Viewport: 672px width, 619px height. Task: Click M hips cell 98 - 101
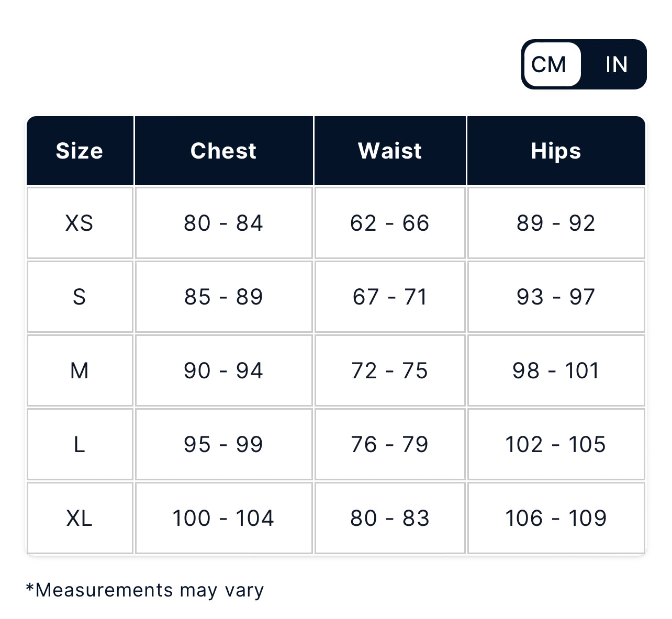tap(556, 370)
